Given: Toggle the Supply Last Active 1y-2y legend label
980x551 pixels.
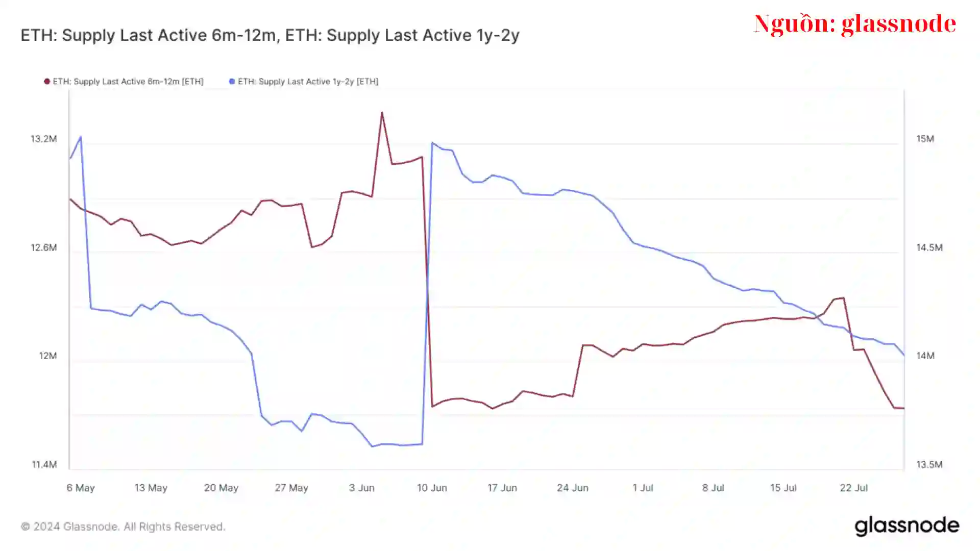Looking at the screenshot, I should pos(308,82).
